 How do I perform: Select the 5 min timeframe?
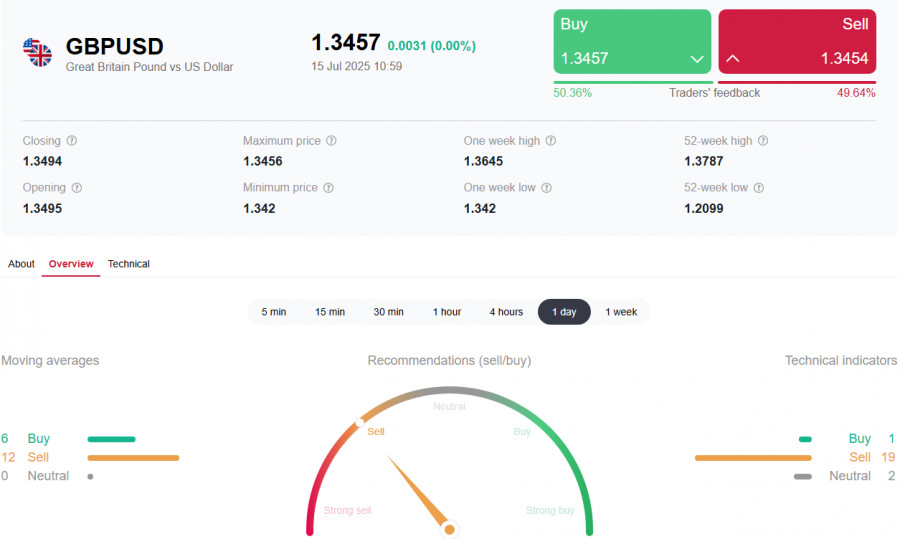tap(274, 312)
